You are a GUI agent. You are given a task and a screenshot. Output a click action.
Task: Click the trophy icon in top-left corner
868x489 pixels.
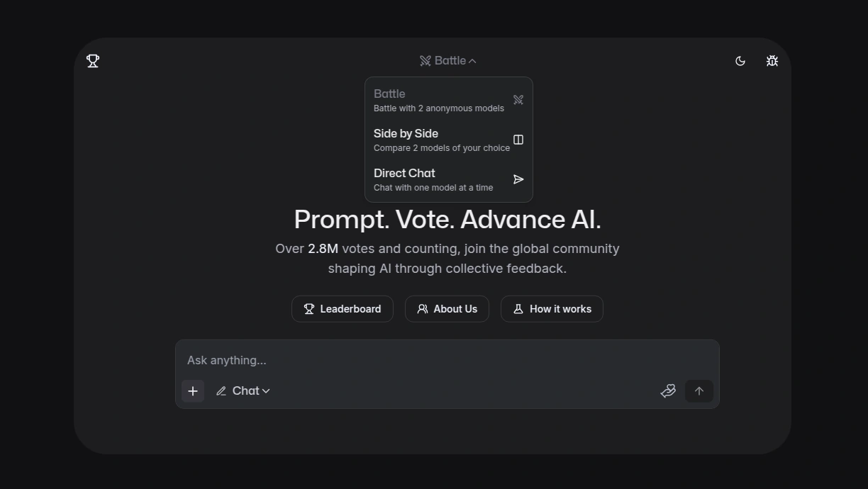pyautogui.click(x=93, y=61)
